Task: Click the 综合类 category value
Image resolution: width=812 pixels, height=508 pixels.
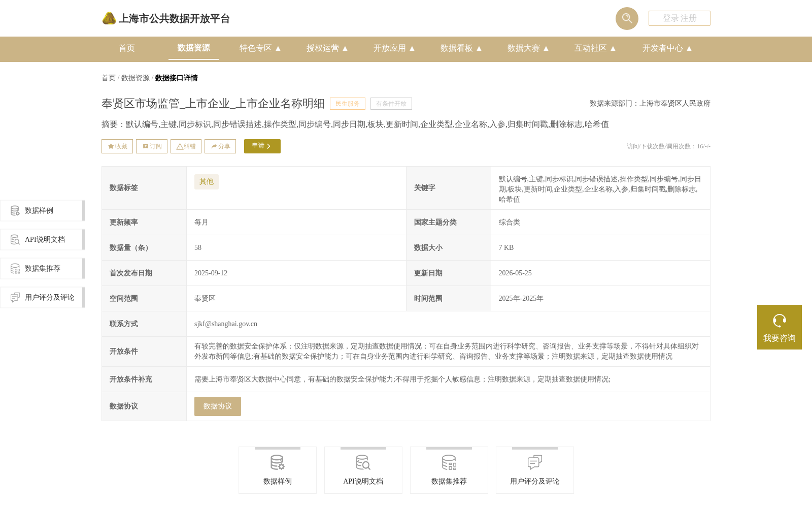Action: (510, 223)
